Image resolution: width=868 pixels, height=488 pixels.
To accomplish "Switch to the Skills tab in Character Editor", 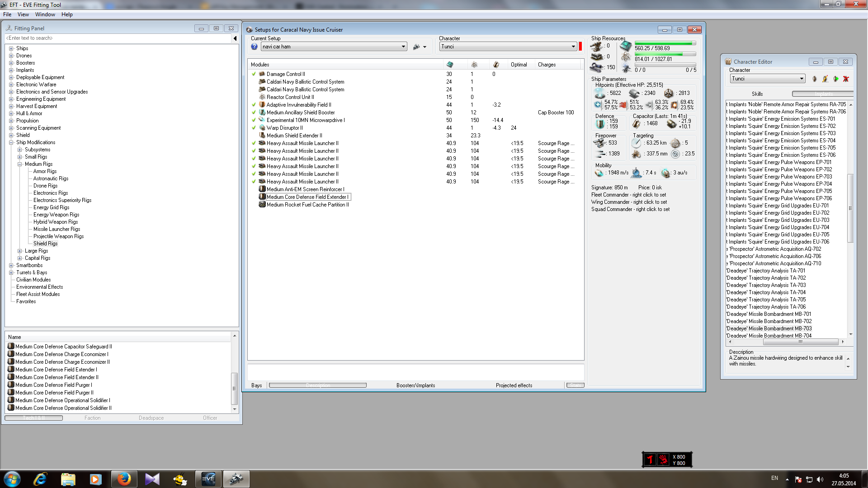I will click(757, 94).
